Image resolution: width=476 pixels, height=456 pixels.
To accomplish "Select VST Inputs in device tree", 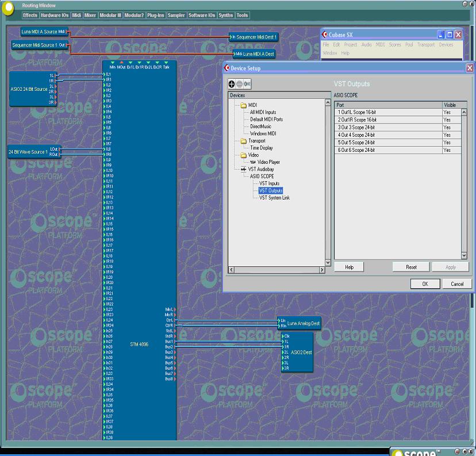I will point(269,183).
